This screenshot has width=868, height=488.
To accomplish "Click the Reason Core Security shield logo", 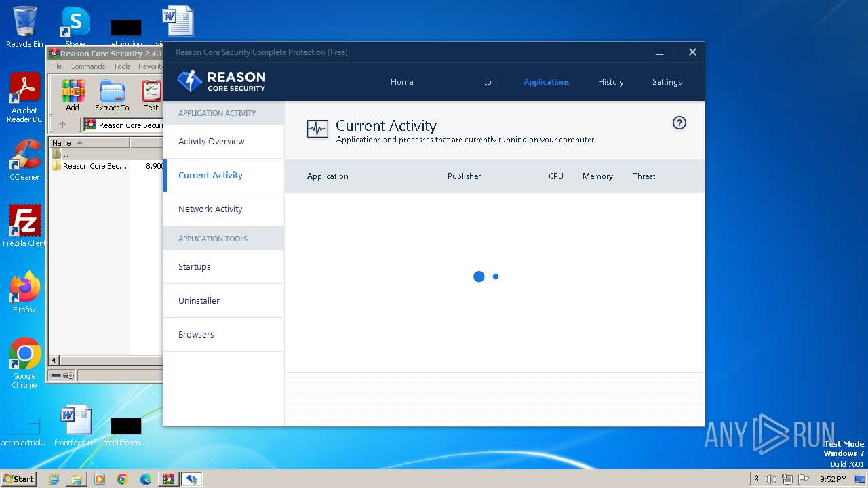I will tap(189, 81).
